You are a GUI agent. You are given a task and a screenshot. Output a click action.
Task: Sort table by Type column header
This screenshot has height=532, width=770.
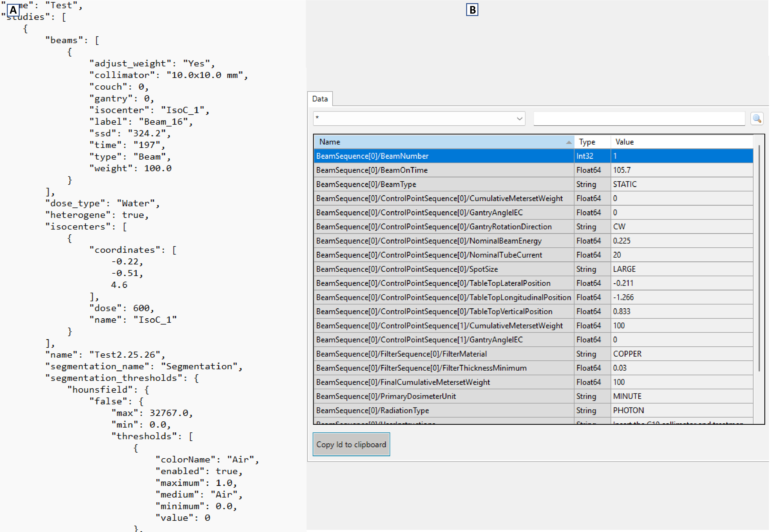pyautogui.click(x=593, y=142)
